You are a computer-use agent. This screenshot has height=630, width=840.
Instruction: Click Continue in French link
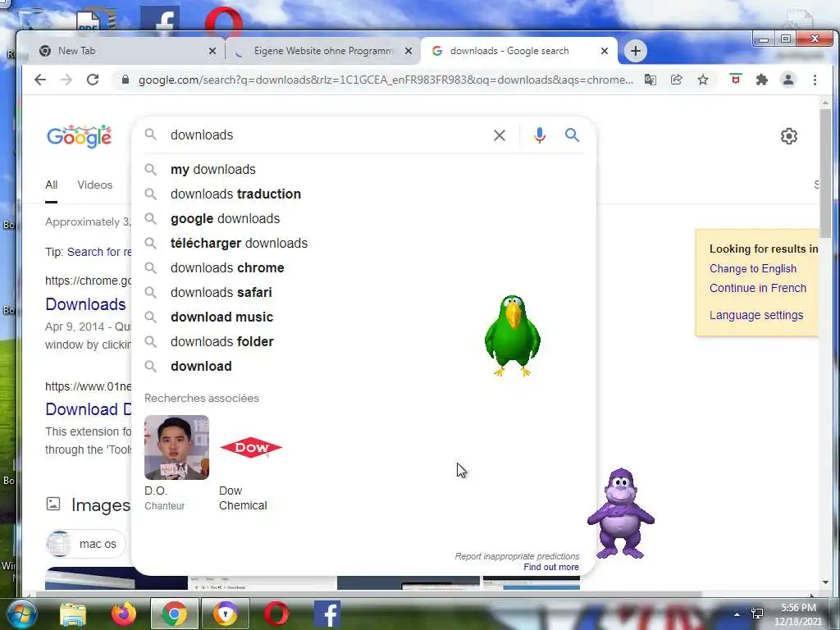click(x=757, y=288)
